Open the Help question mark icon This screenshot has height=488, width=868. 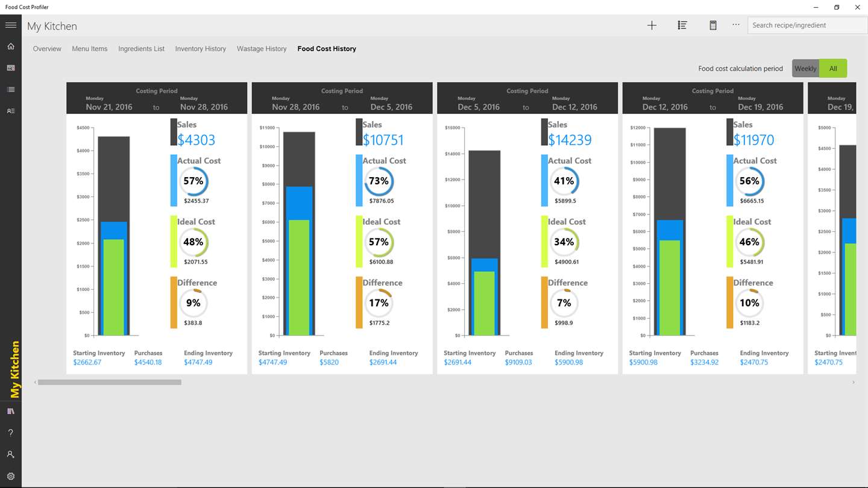[11, 433]
